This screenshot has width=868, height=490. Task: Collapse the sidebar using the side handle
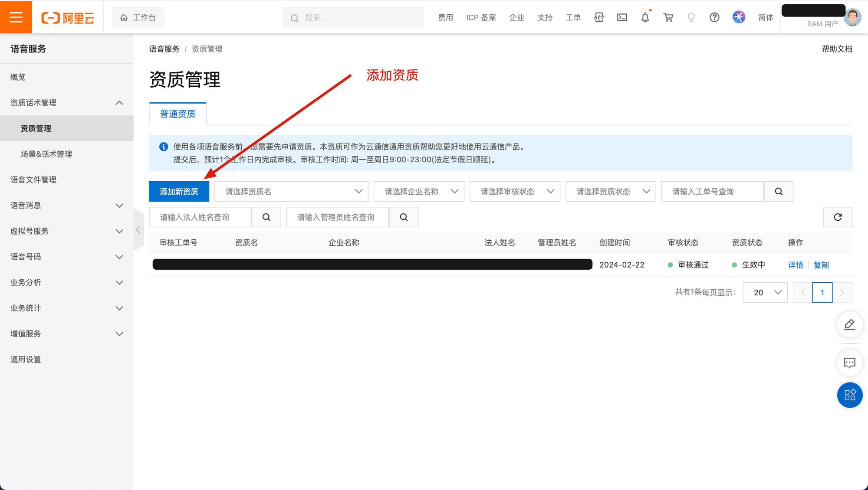coord(138,230)
